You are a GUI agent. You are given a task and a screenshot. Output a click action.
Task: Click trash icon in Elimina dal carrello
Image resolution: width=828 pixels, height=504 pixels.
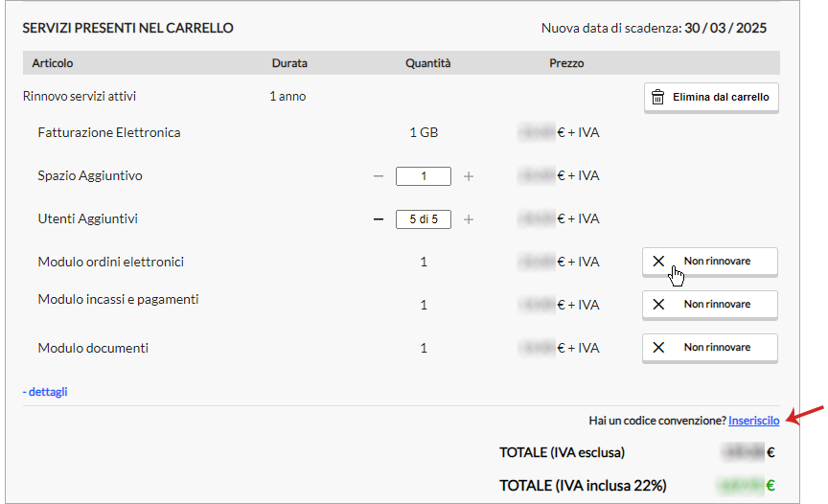[x=657, y=98]
